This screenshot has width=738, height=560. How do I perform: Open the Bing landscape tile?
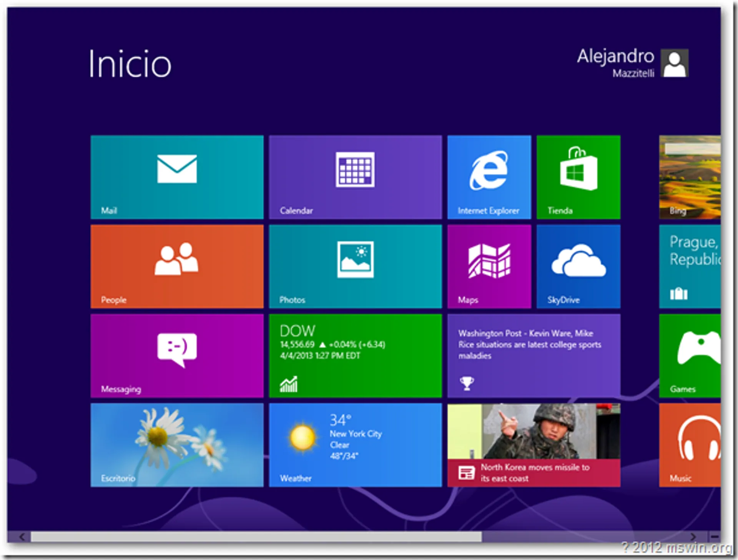[690, 177]
